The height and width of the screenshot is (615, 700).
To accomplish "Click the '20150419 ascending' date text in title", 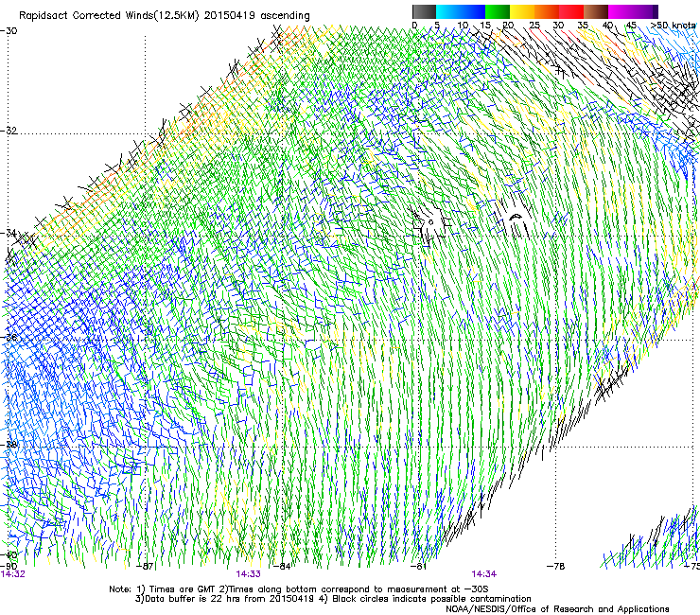I will tap(256, 16).
